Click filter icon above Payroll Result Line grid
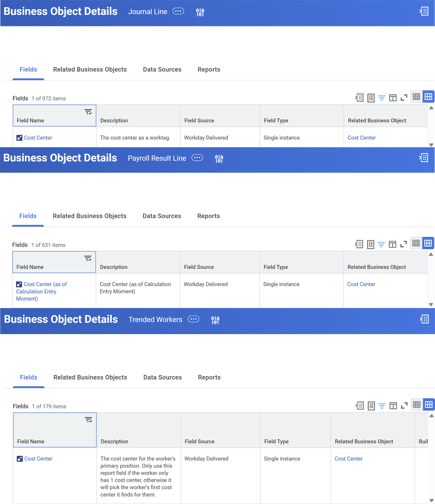This screenshot has height=504, width=435. tap(381, 245)
